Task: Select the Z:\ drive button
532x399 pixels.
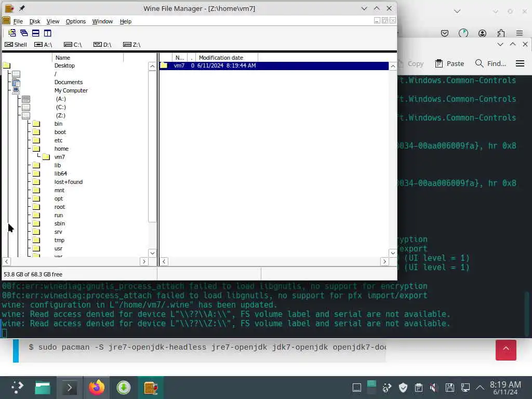Action: [131, 45]
